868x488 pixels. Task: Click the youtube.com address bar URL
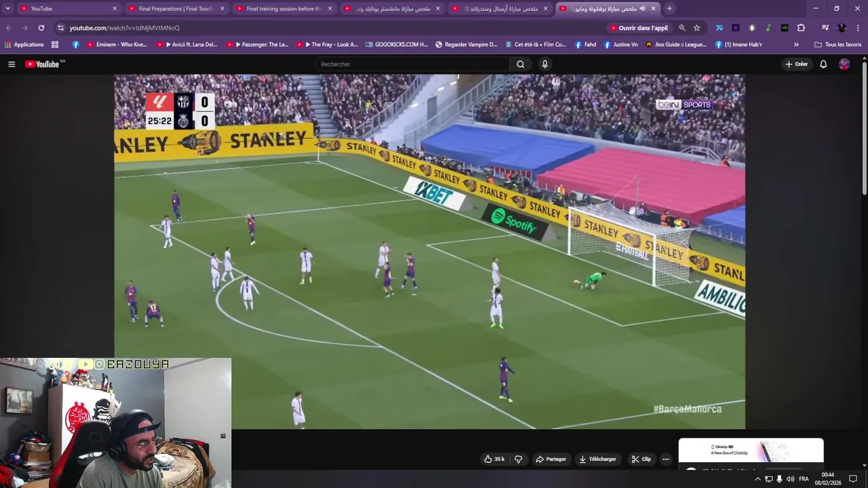point(124,28)
